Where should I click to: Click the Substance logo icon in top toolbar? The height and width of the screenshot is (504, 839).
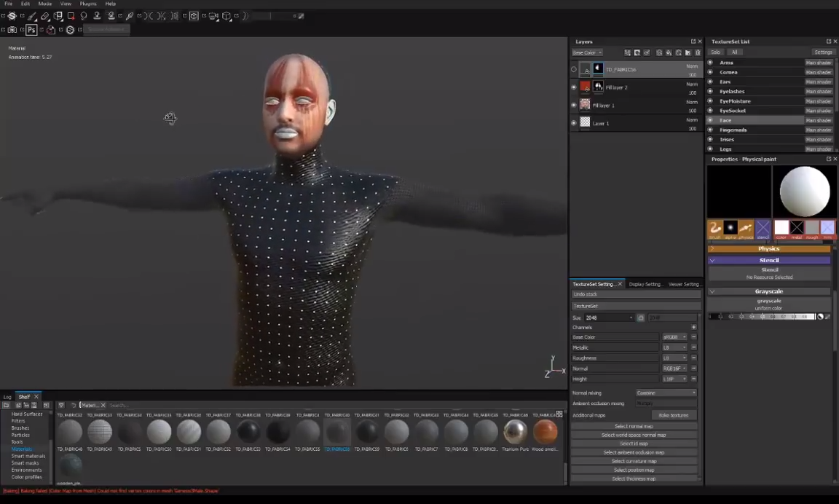(12, 16)
